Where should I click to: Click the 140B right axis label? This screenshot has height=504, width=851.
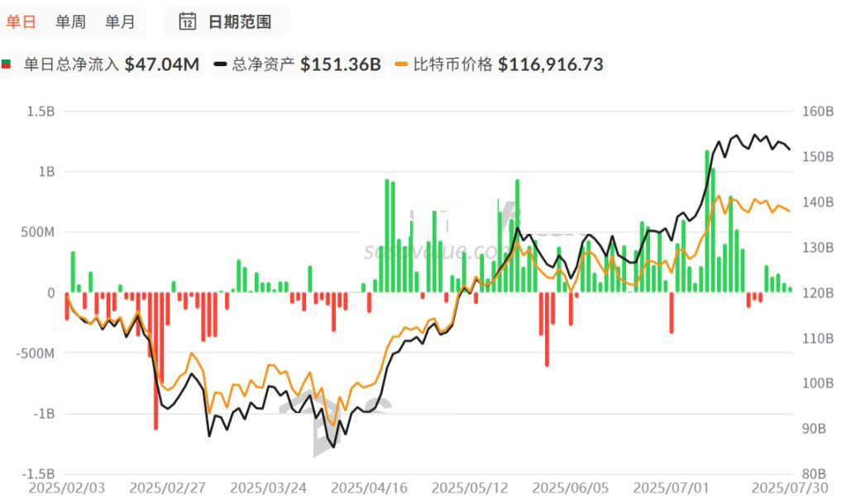tap(818, 202)
